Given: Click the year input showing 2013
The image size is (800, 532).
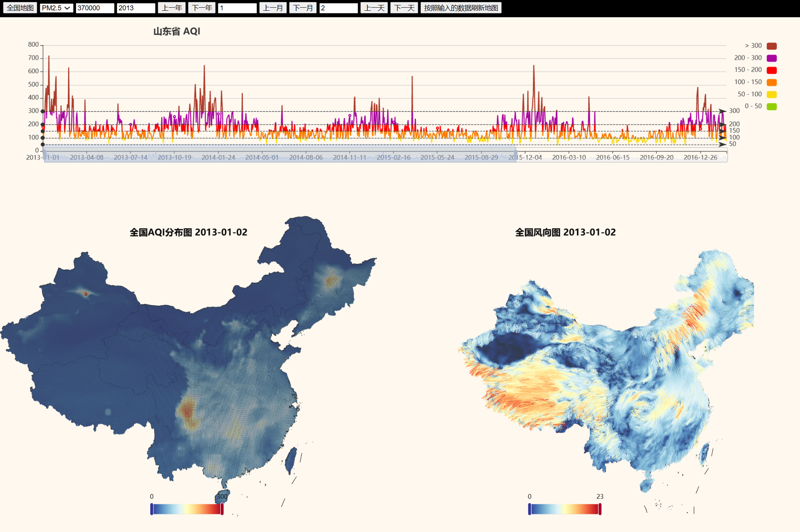Looking at the screenshot, I should pos(136,8).
